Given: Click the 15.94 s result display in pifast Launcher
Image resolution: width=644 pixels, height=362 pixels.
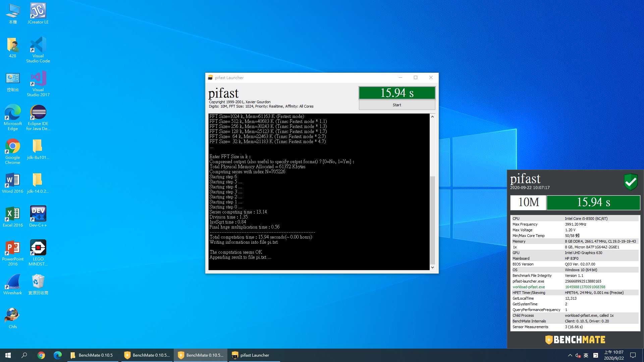Looking at the screenshot, I should pos(397,93).
